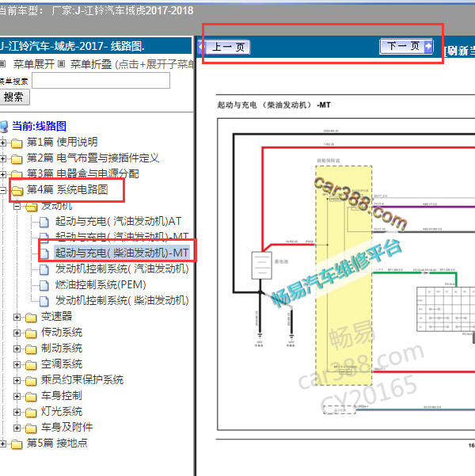The height and width of the screenshot is (476, 475).
Task: Expand the 第3篇 电器盒与电源分配 node
Action: click(x=3, y=174)
